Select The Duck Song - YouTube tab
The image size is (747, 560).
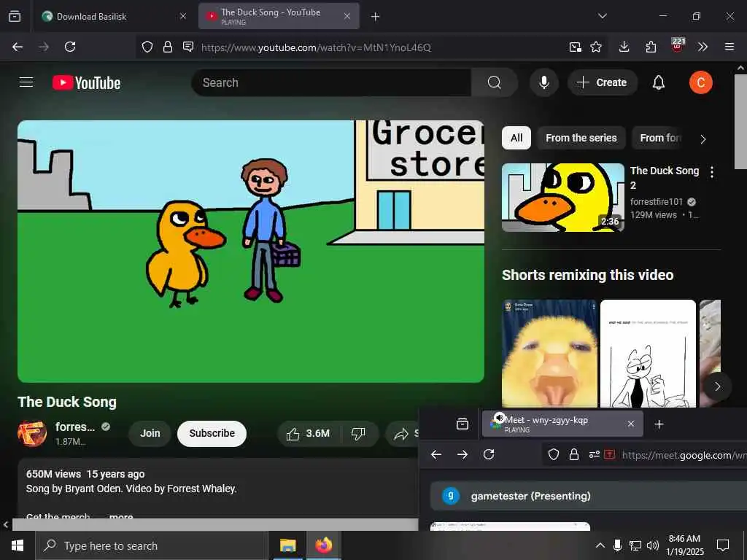(279, 16)
